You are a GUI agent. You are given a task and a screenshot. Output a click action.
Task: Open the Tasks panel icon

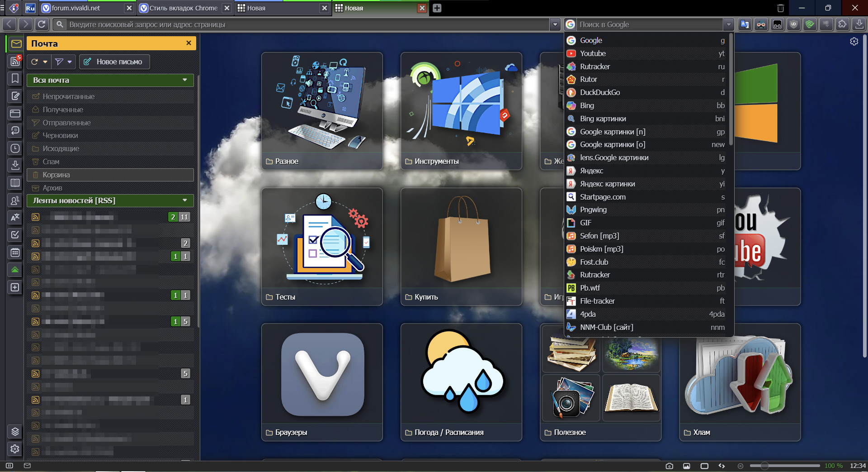pos(15,234)
